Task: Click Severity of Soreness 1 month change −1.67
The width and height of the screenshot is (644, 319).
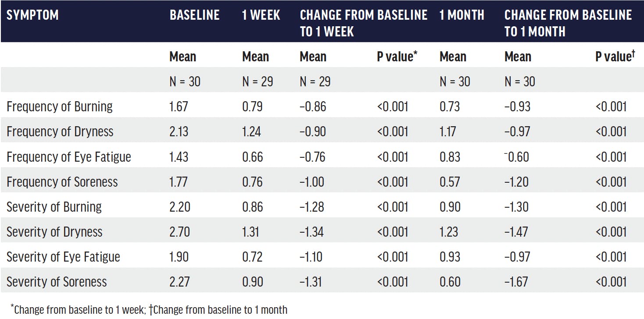Action: click(x=516, y=281)
